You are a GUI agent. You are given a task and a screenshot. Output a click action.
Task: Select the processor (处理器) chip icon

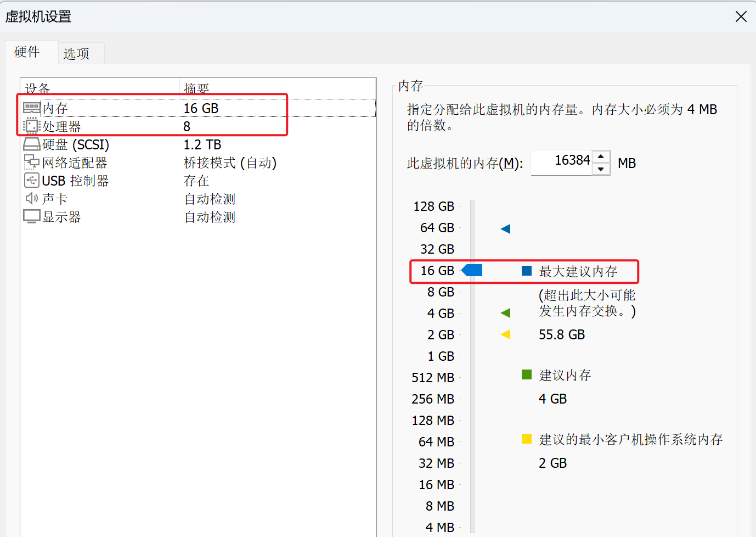pos(32,126)
